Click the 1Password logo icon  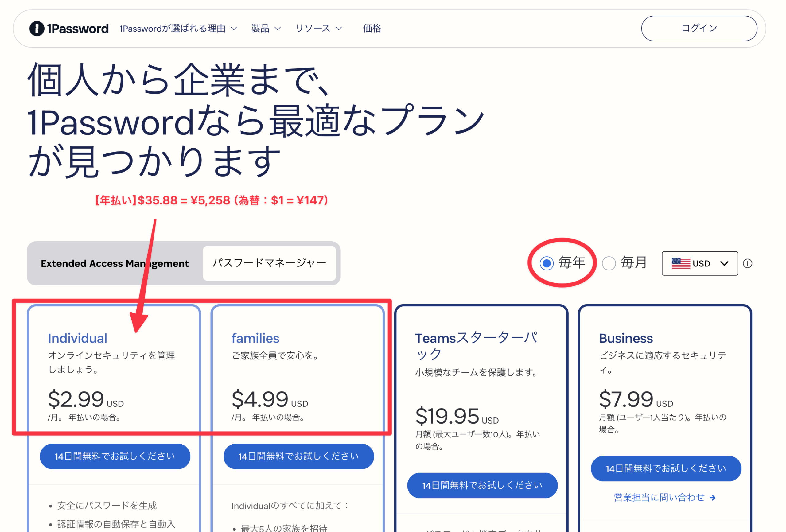pos(37,29)
